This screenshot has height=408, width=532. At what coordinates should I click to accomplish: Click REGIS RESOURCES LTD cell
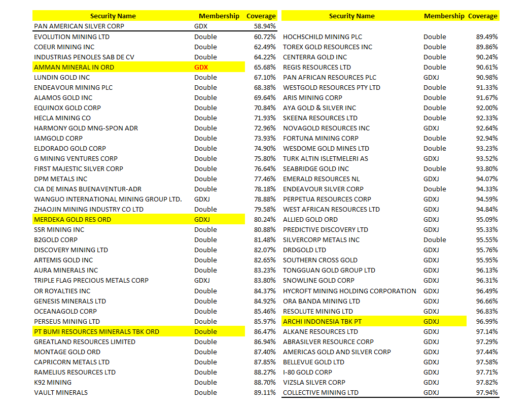317,67
